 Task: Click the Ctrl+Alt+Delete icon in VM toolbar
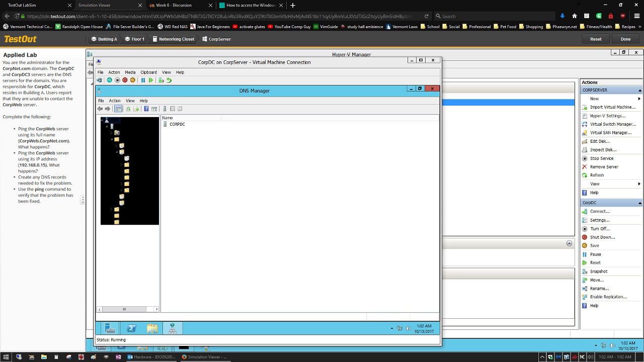99,80
